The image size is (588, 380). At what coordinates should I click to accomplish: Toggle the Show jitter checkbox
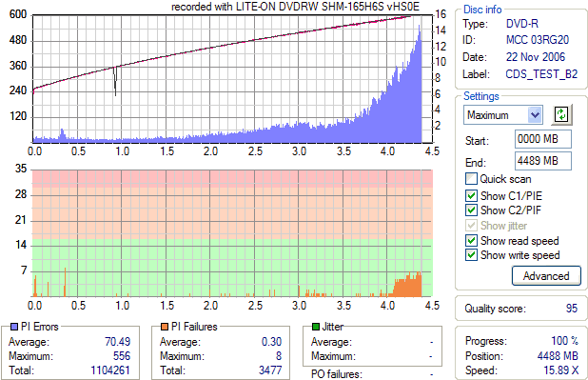pos(471,226)
